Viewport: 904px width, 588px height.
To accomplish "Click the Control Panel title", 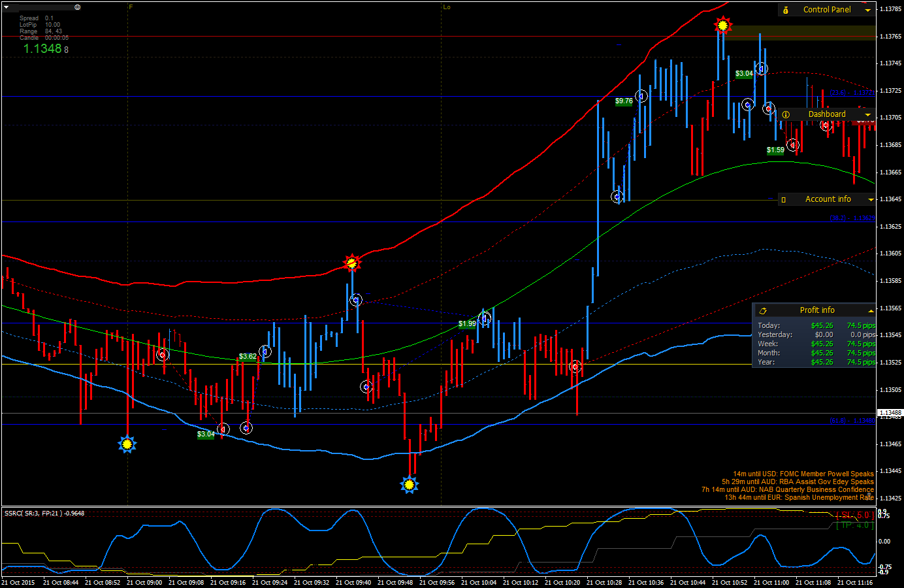I will [827, 10].
